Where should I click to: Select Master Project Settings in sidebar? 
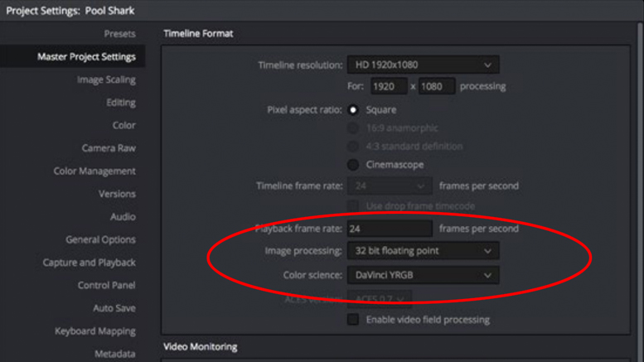(86, 56)
